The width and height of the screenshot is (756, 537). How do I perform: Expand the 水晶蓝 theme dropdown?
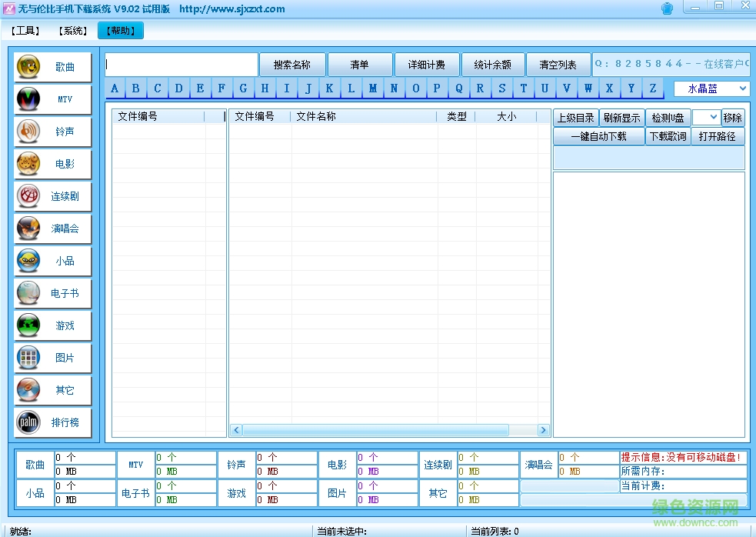742,88
